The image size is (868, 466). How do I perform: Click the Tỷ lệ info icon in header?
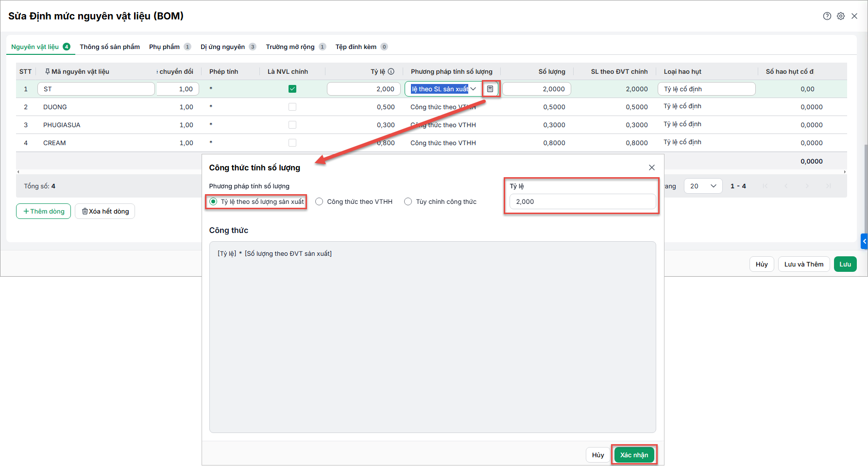(391, 71)
